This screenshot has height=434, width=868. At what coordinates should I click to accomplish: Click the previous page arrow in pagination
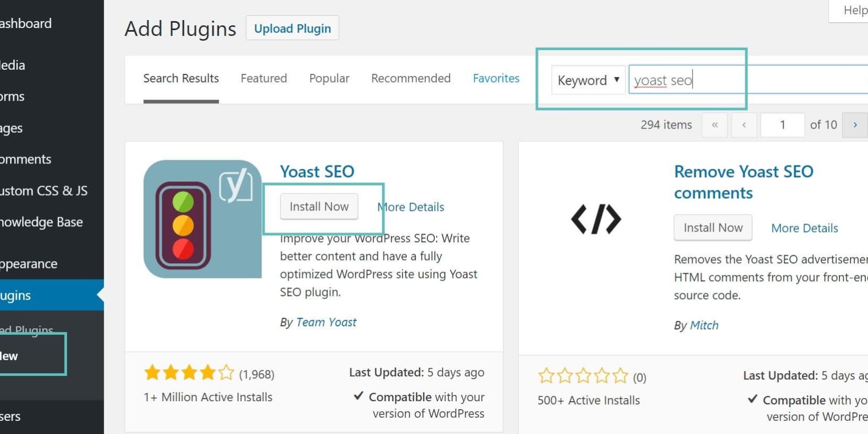tap(744, 125)
